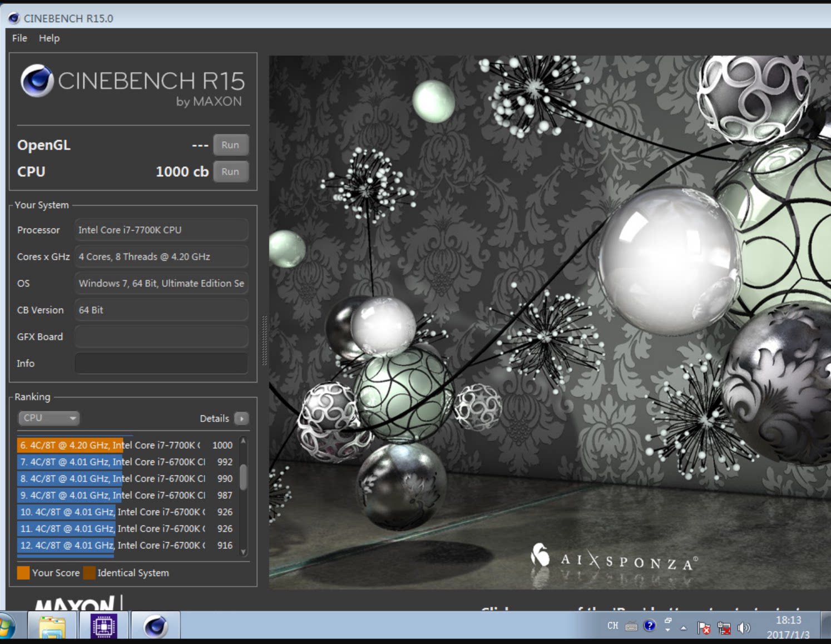The image size is (831, 644).
Task: Click the orange Your Score legend swatch
Action: (x=23, y=573)
